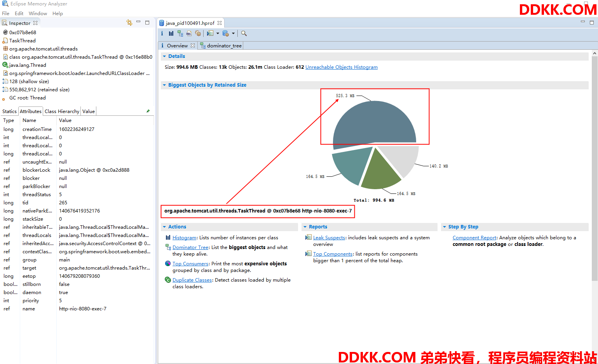Open the Dominator Tree link
The height and width of the screenshot is (364, 598).
coord(190,247)
